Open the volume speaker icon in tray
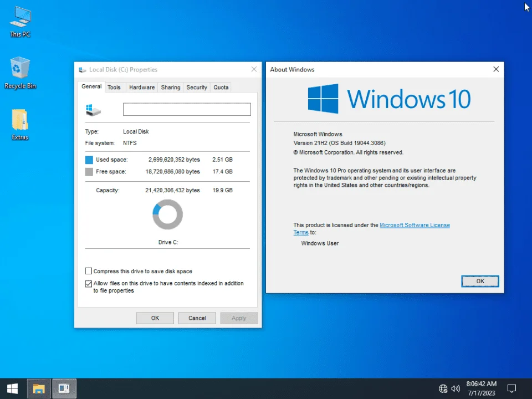This screenshot has height=399, width=532. point(456,388)
